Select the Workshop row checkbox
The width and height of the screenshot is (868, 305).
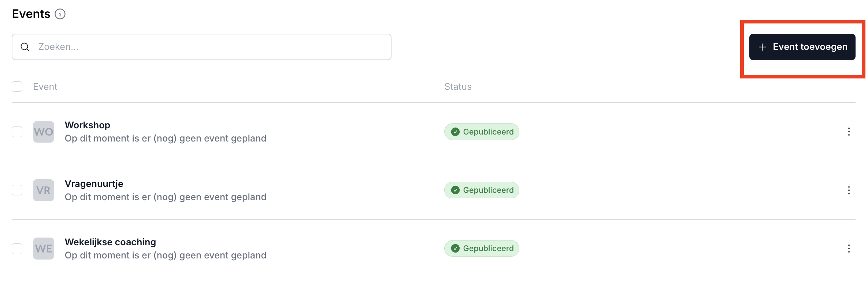(17, 132)
